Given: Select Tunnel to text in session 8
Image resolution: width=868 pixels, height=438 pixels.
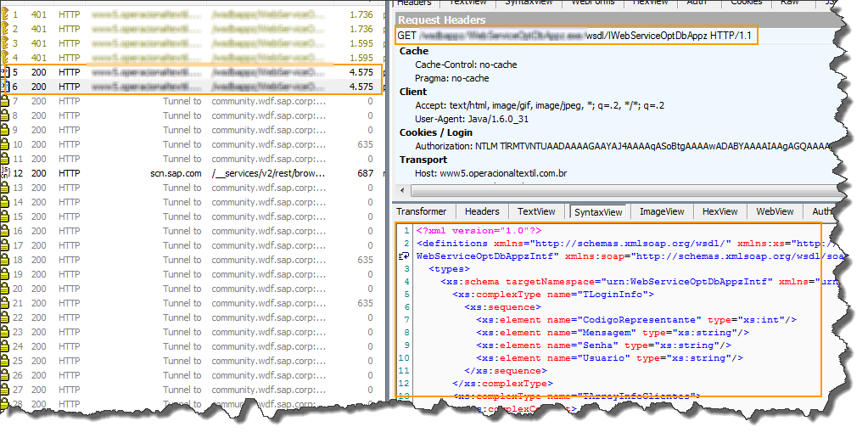Looking at the screenshot, I should coord(182,115).
